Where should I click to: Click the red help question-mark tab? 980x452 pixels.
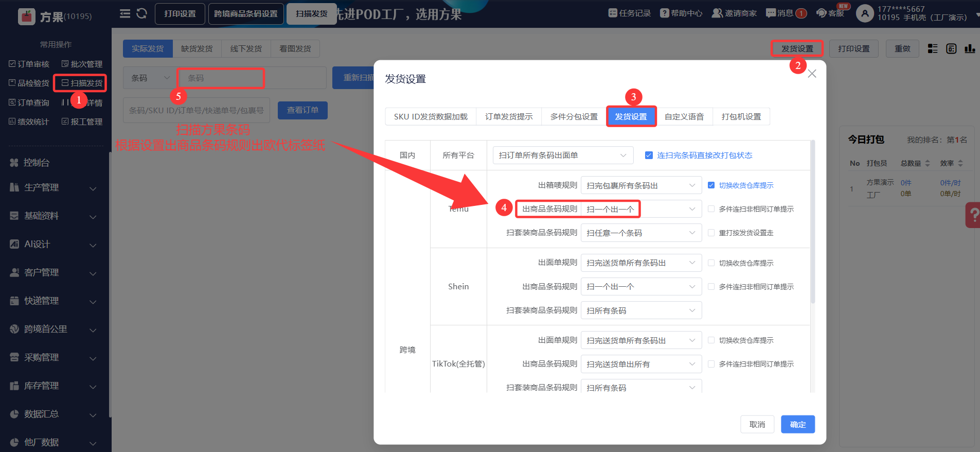tap(973, 215)
